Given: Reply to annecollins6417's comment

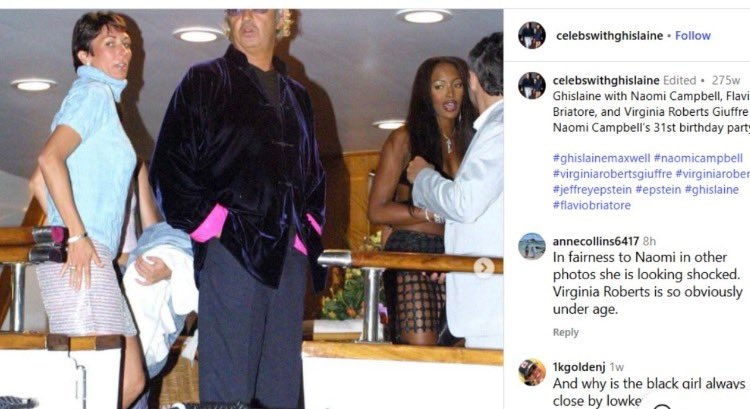Looking at the screenshot, I should tap(565, 332).
